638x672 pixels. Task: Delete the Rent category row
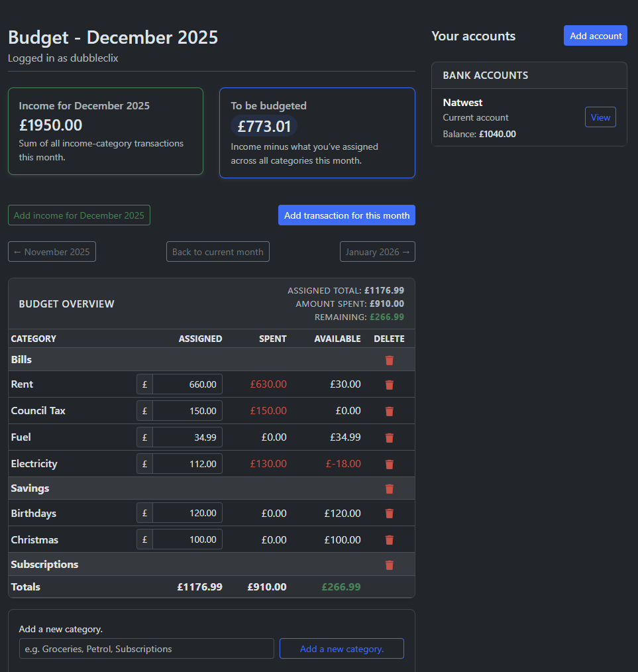389,384
